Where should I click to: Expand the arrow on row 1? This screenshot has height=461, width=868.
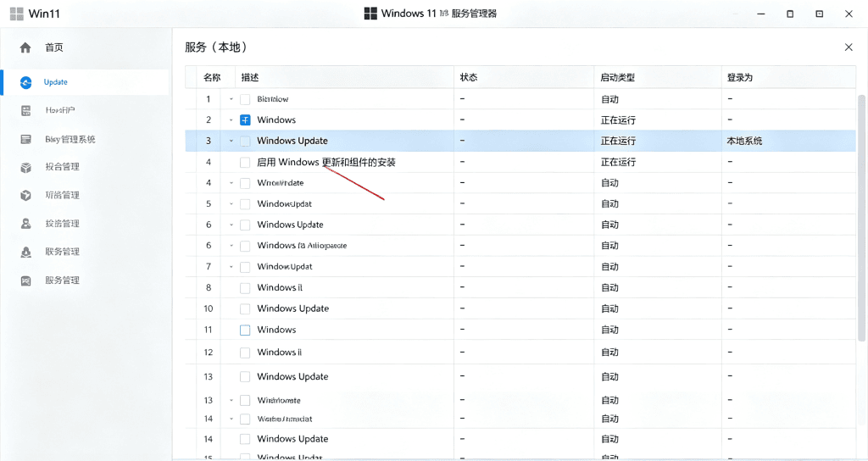[x=231, y=100]
